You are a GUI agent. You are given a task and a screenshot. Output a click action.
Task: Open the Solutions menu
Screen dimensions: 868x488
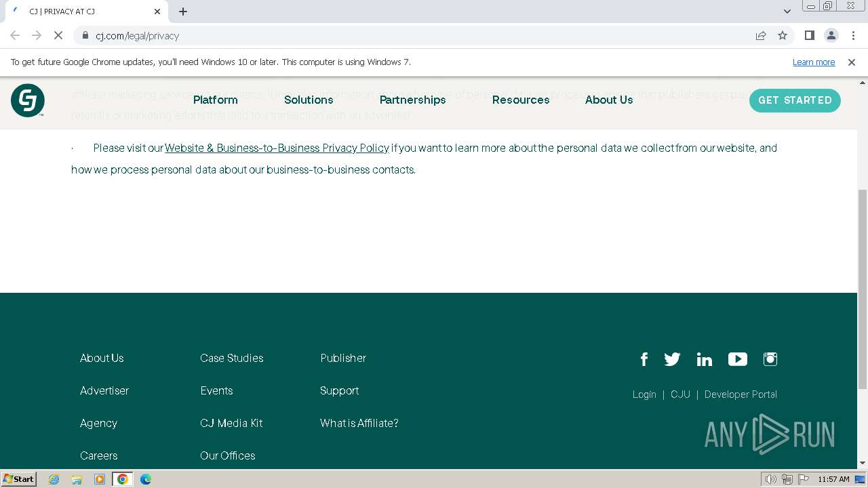(309, 100)
